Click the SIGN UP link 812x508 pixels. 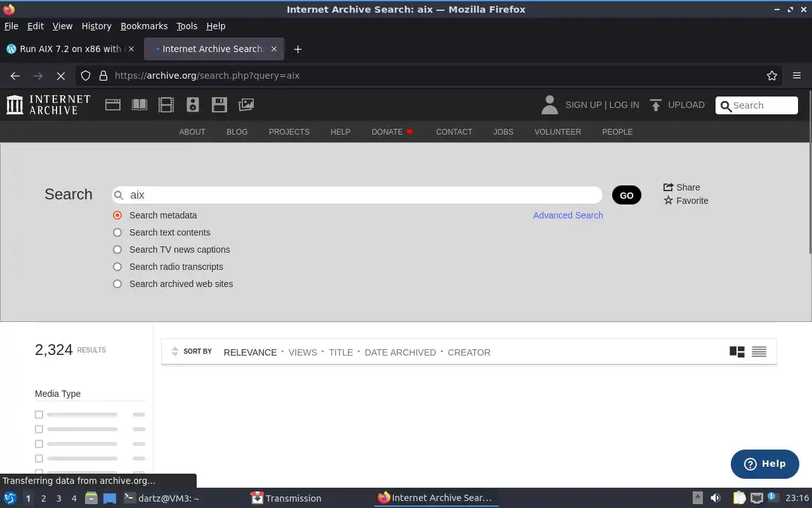click(583, 105)
